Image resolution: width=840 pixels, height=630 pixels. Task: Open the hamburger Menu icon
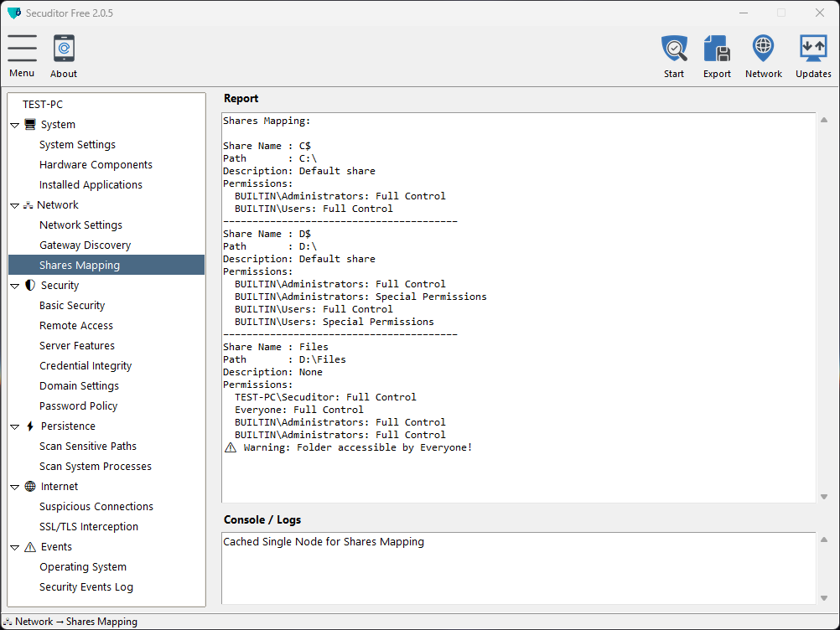(x=23, y=49)
